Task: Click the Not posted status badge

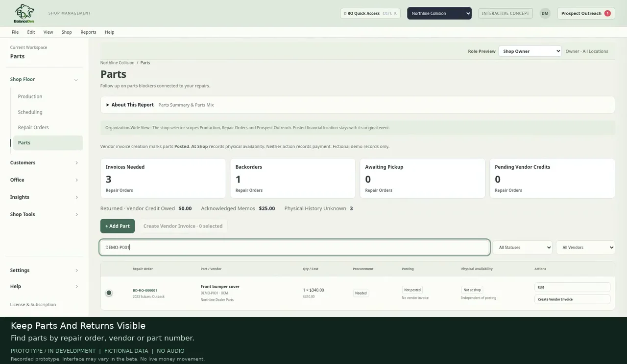Action: tap(412, 290)
